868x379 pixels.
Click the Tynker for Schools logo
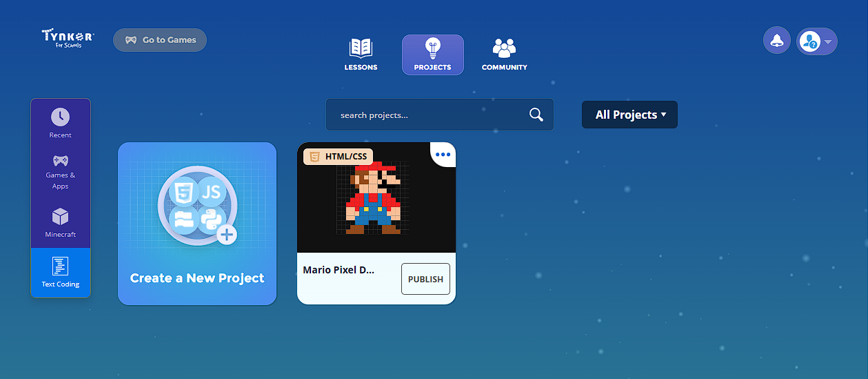pyautogui.click(x=68, y=39)
